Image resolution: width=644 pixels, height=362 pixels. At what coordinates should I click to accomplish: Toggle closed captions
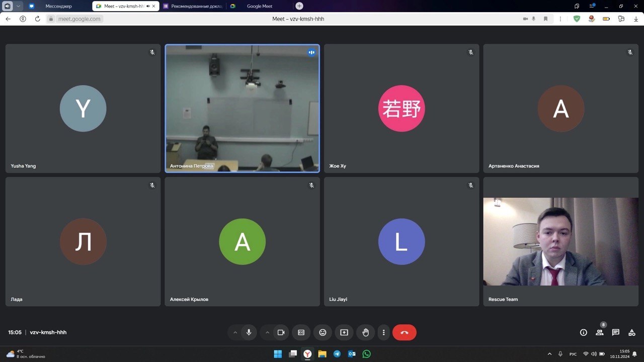(x=301, y=332)
